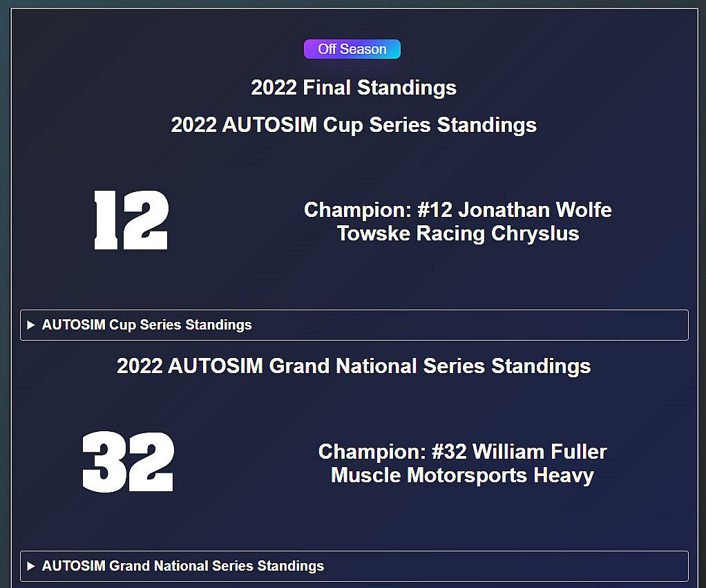Expand Grand National Series Standings disclosure triangle
The image size is (706, 588).
31,566
